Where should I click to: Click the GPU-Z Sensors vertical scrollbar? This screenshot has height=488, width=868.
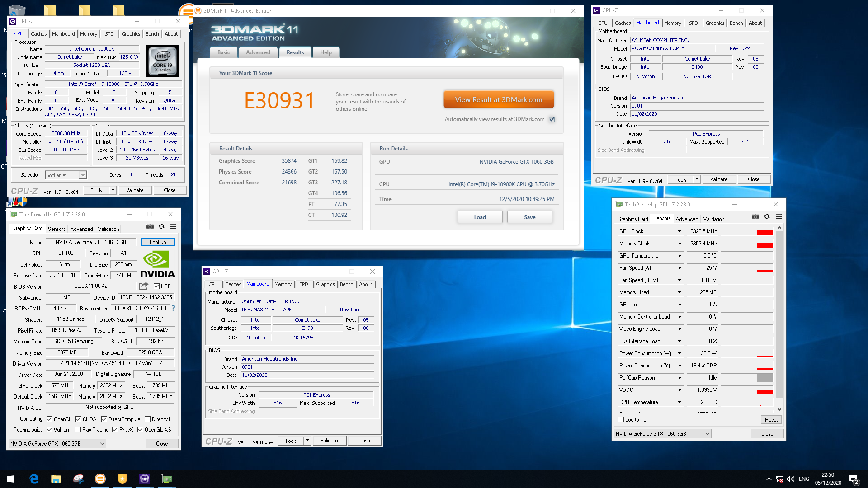coord(779,319)
